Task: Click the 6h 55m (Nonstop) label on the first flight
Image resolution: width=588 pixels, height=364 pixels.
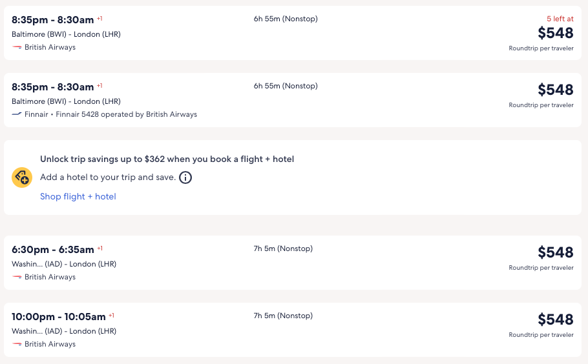Action: point(286,19)
